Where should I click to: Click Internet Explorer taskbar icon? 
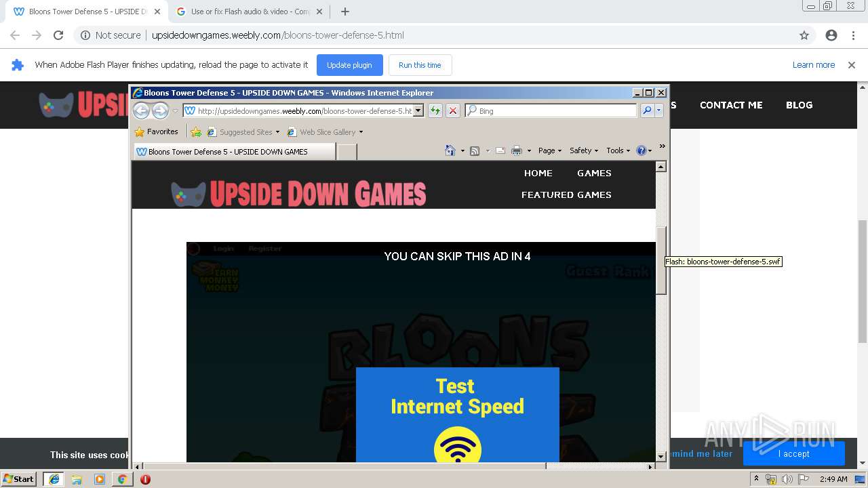[x=54, y=479]
